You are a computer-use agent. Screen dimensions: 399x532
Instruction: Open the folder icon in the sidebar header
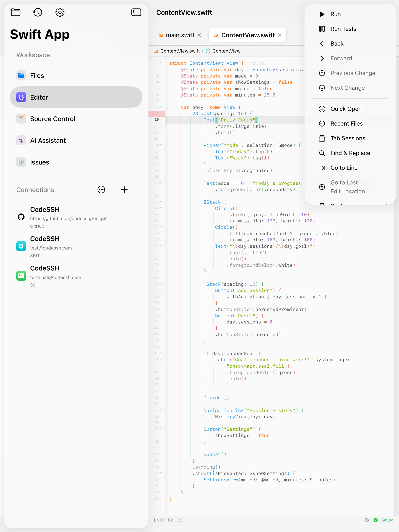16,12
